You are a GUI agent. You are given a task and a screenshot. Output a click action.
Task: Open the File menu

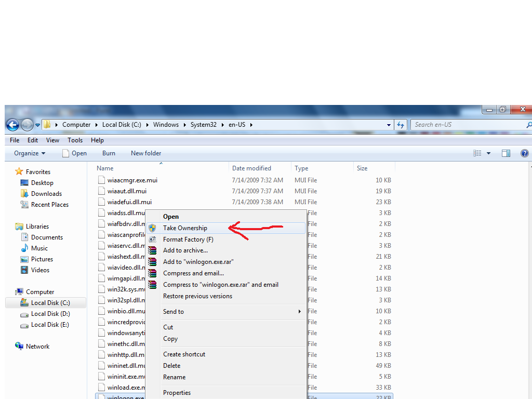point(15,140)
